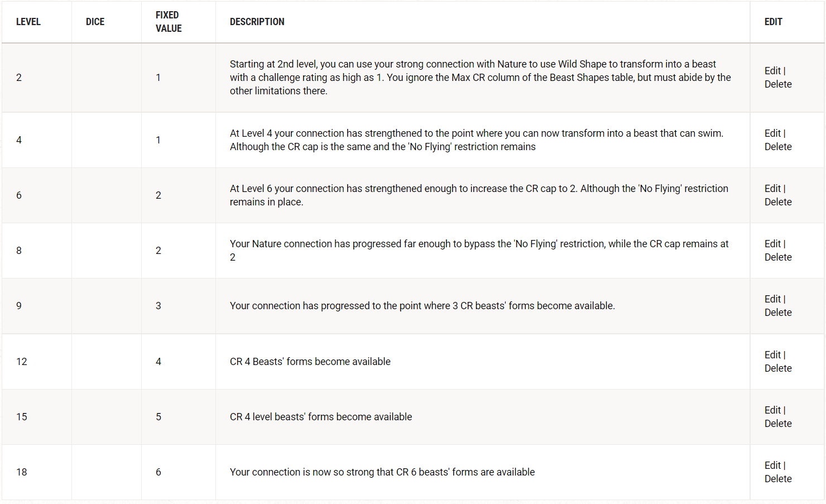Screen dimensions: 826x504
Task: Delete the level 12 row
Action: (778, 368)
